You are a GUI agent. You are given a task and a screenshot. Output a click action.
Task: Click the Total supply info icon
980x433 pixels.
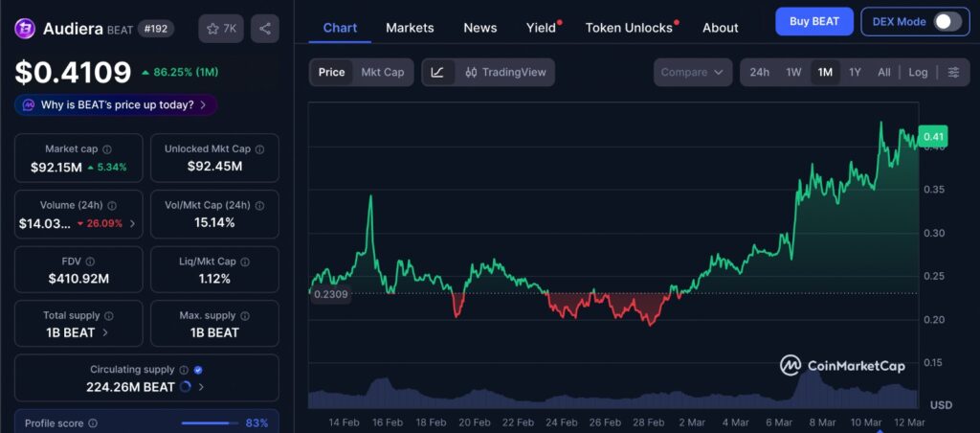pyautogui.click(x=109, y=316)
